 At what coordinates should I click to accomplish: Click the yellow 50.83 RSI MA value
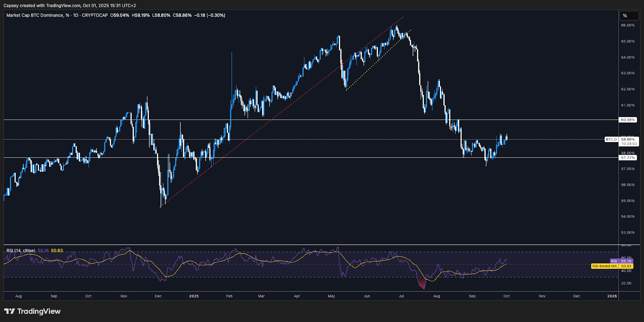57,250
